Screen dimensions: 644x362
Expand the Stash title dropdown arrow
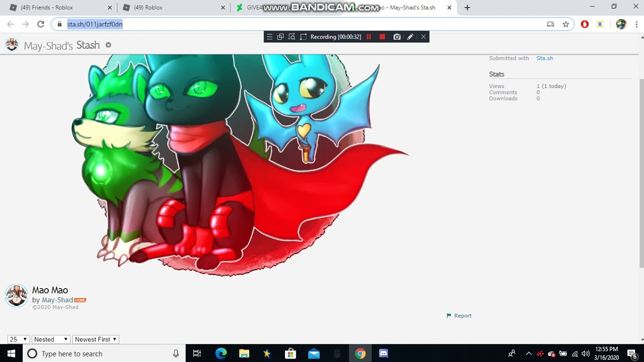click(108, 45)
